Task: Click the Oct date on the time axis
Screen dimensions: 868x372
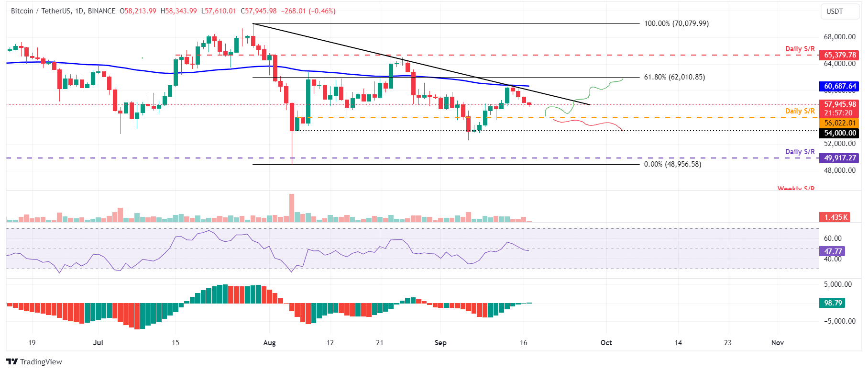Action: 606,343
